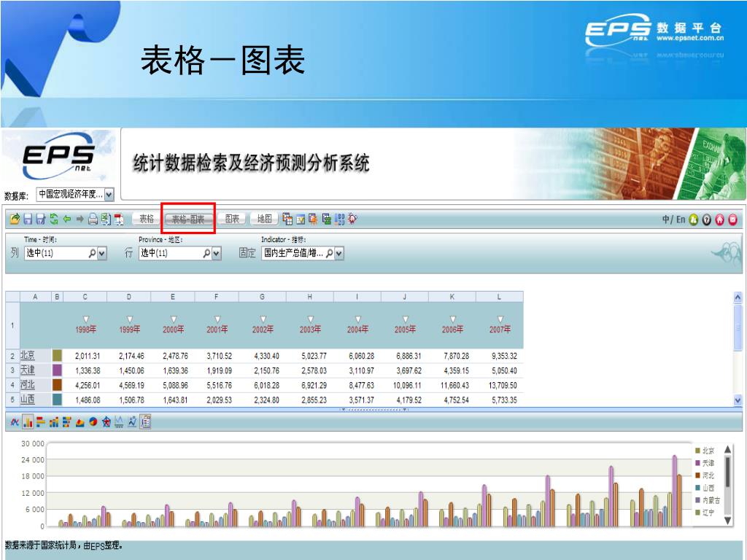Export to Excel with the green spreadsheet icon
This screenshot has height=560, width=747.
106,219
